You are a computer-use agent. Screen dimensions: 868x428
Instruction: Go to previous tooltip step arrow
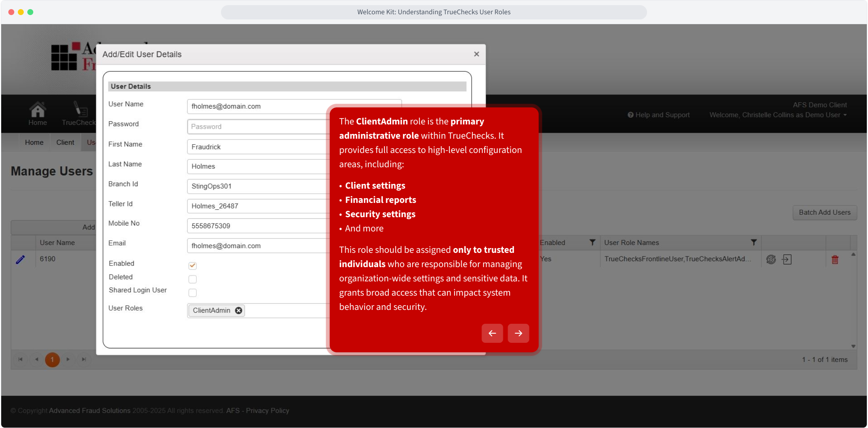coord(492,333)
